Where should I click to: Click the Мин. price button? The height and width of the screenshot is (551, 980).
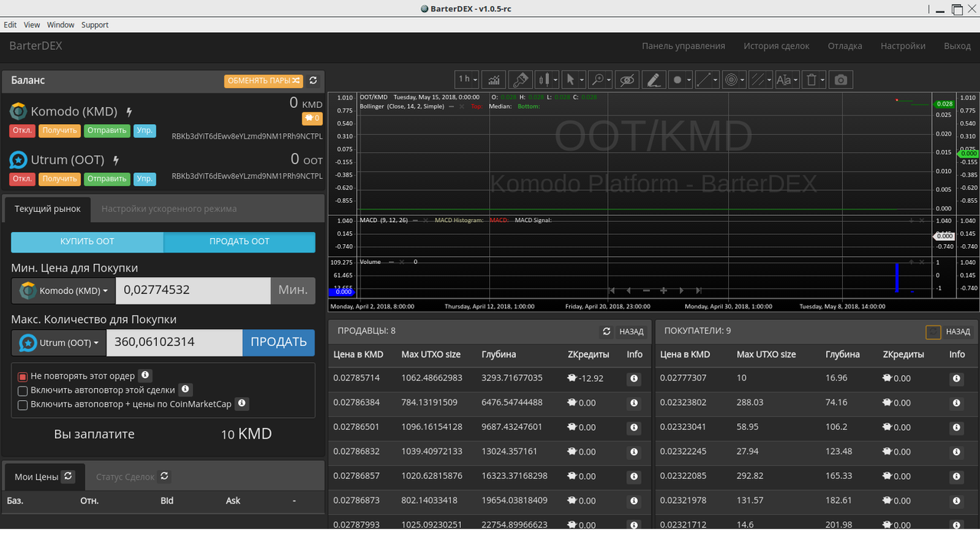(293, 290)
